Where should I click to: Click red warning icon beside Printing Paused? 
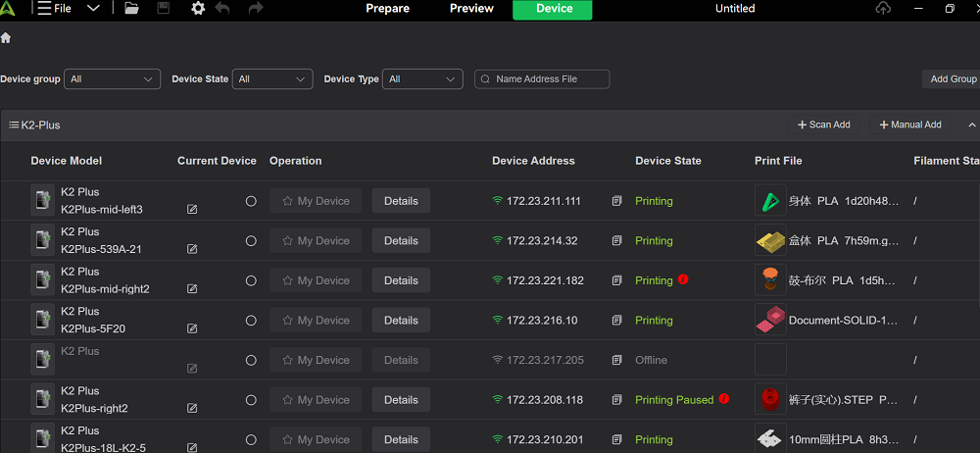[x=724, y=399]
